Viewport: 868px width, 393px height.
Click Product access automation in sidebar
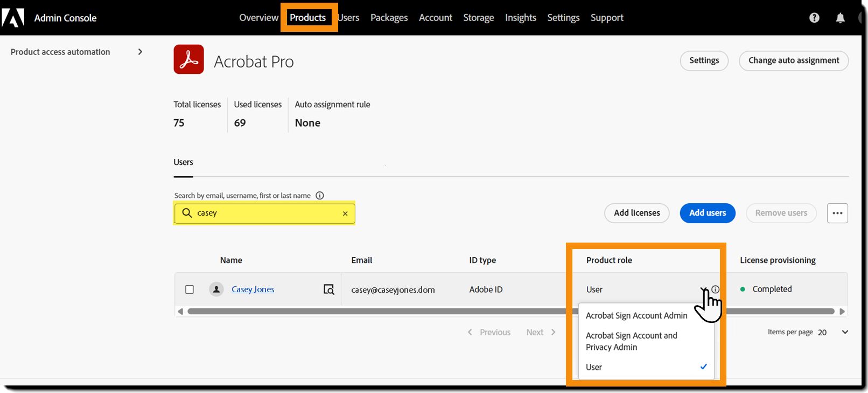(60, 52)
